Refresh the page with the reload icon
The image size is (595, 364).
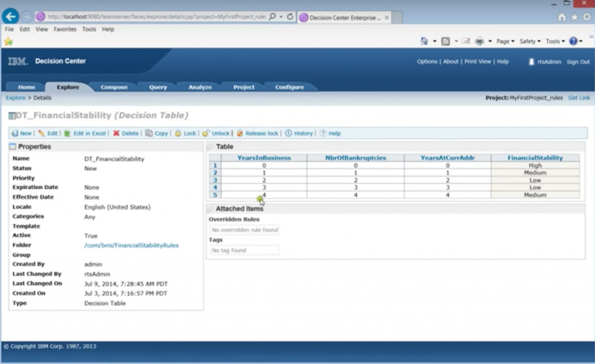(x=290, y=17)
